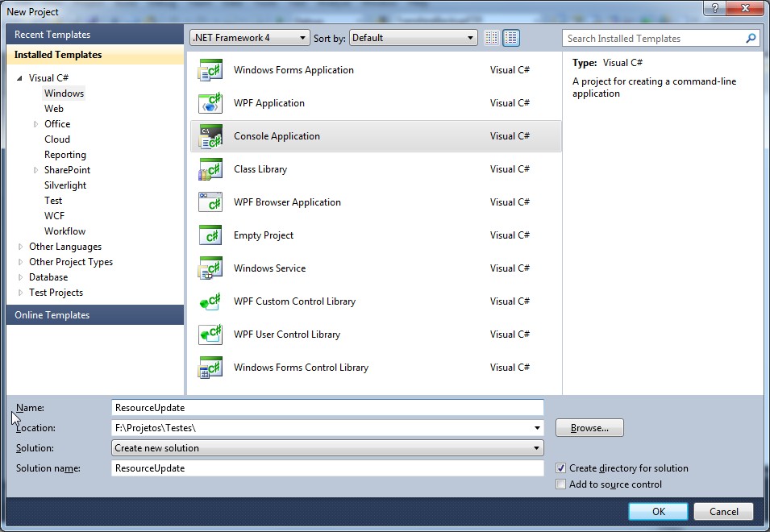
Task: Select the WPF Browser Application name
Action: [x=287, y=202]
